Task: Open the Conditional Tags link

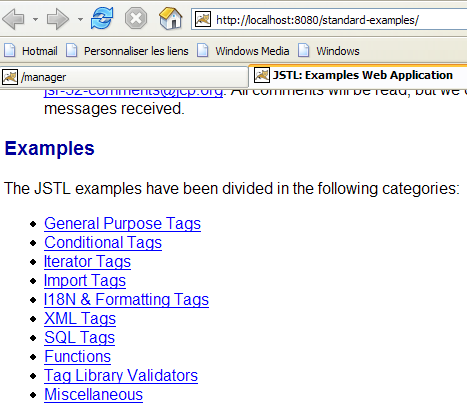Action: (103, 243)
